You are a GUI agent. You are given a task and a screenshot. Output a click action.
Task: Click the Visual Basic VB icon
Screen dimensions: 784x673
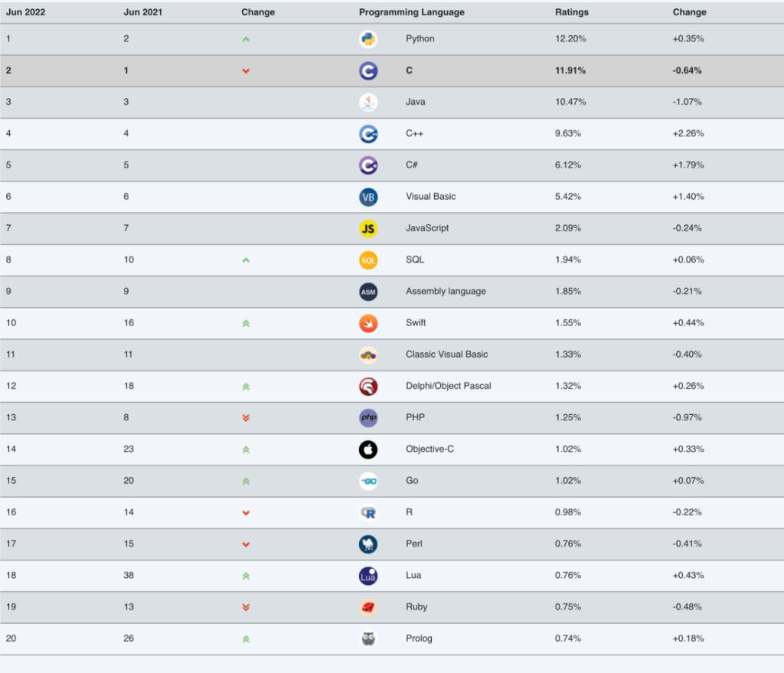pyautogui.click(x=368, y=197)
